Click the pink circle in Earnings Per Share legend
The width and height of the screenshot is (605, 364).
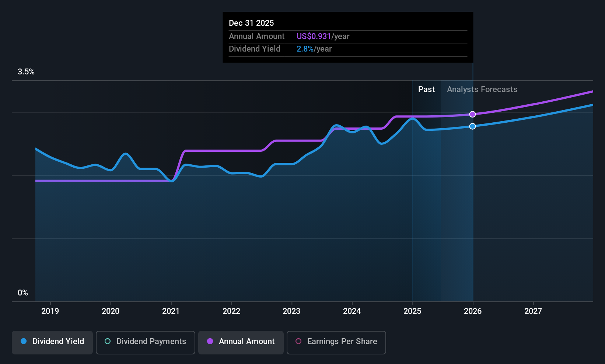298,341
